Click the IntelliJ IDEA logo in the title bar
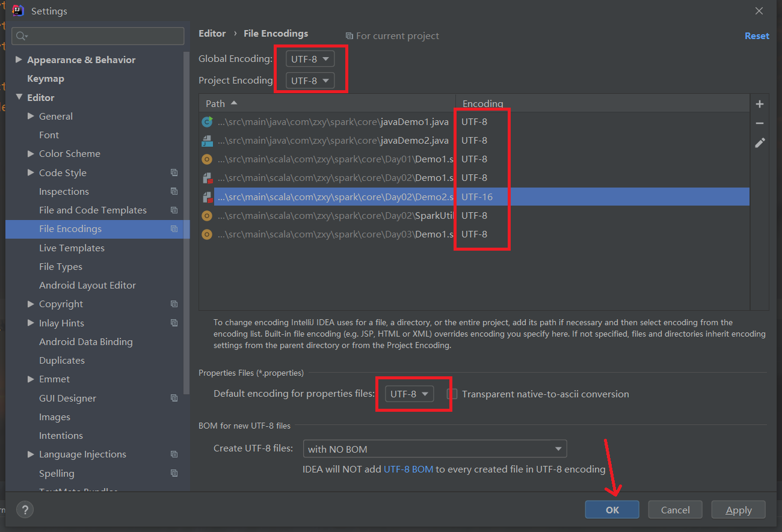782x532 pixels. 19,10
